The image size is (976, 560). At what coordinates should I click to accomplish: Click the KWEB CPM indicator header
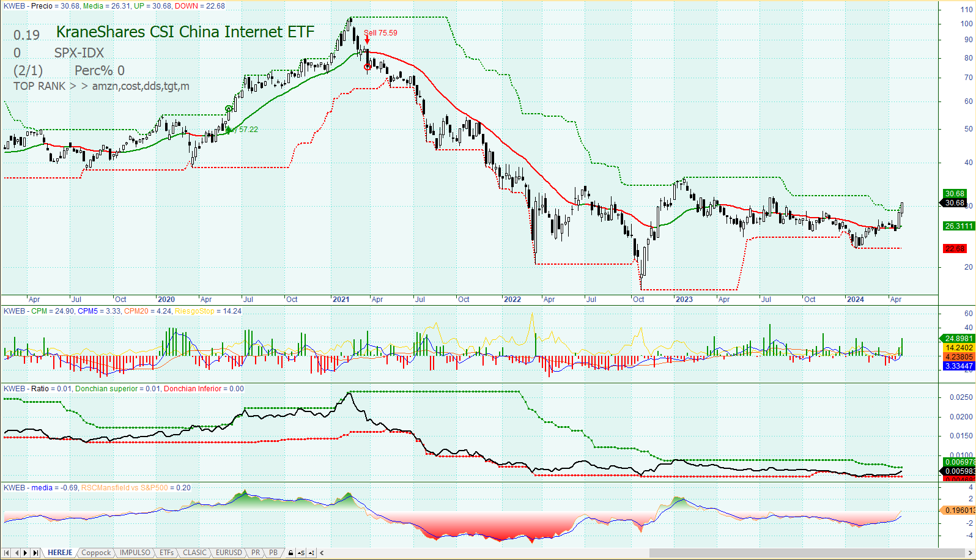tap(122, 311)
